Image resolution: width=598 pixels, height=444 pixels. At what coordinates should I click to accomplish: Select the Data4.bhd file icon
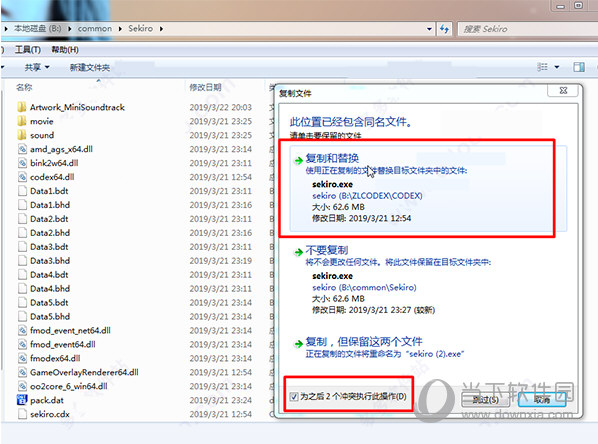pyautogui.click(x=23, y=288)
